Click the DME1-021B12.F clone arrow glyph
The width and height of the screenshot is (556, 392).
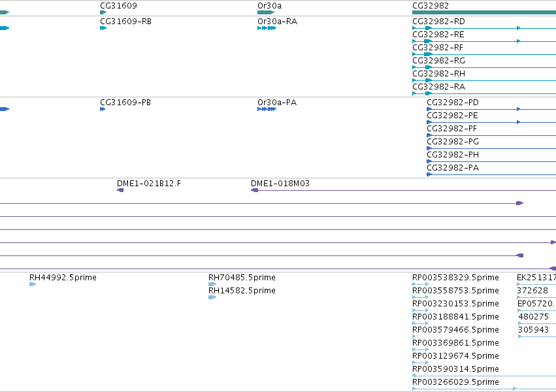point(120,190)
